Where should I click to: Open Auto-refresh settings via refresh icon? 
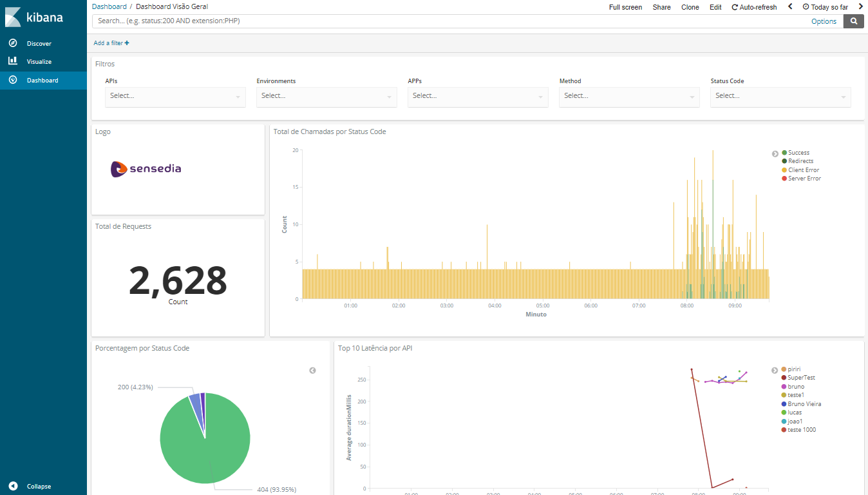point(733,6)
